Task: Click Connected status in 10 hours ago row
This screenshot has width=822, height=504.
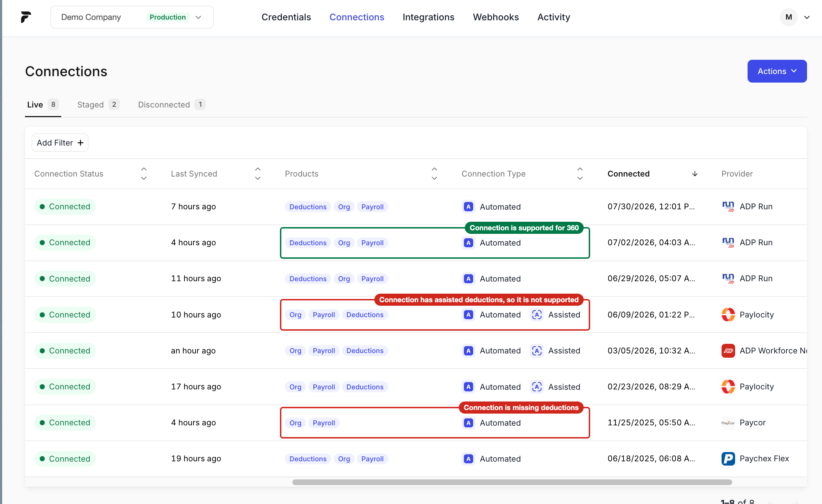Action: click(65, 315)
